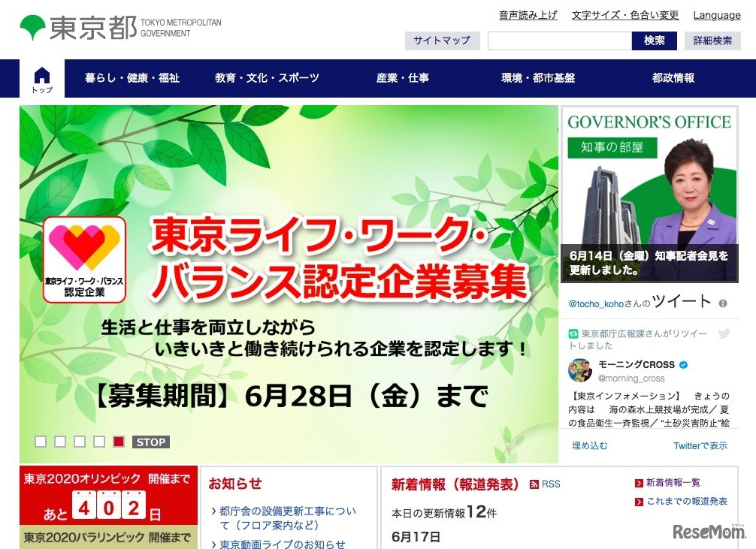Click the お知らせ section heading
Image resolution: width=756 pixels, height=549 pixels.
(235, 484)
